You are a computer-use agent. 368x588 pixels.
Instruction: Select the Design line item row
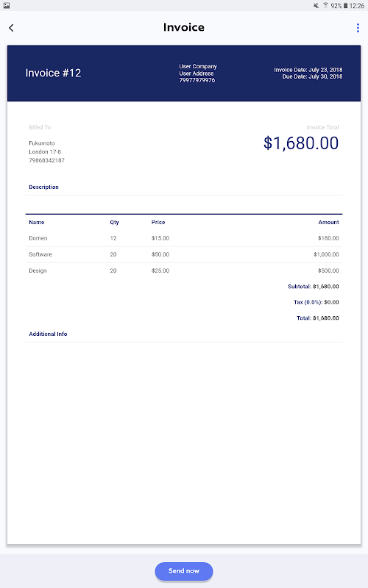tap(184, 270)
